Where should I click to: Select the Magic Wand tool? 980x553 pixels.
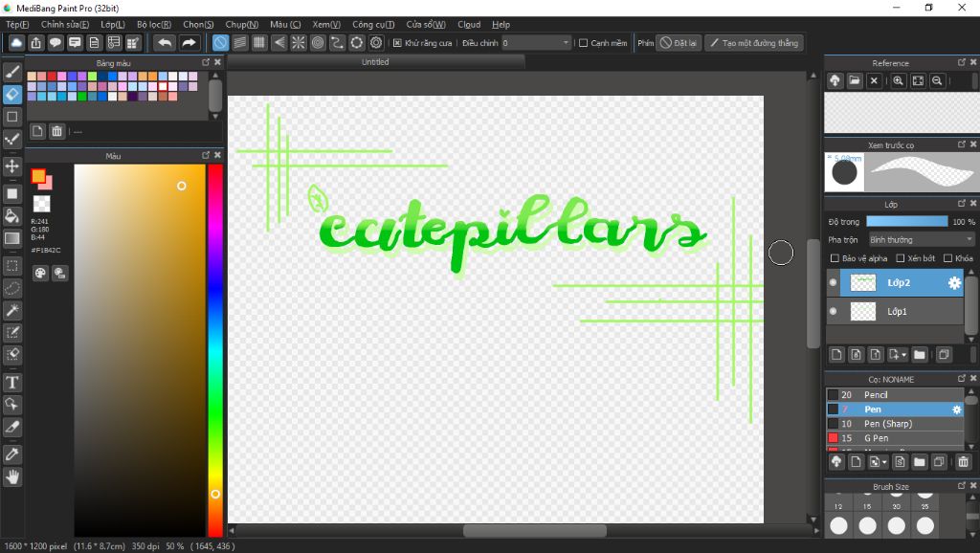(11, 311)
